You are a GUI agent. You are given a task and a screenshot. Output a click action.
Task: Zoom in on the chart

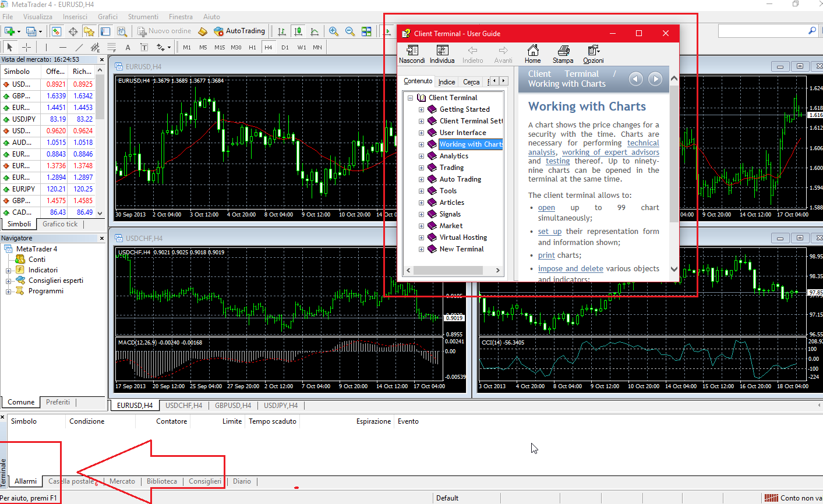pos(334,31)
